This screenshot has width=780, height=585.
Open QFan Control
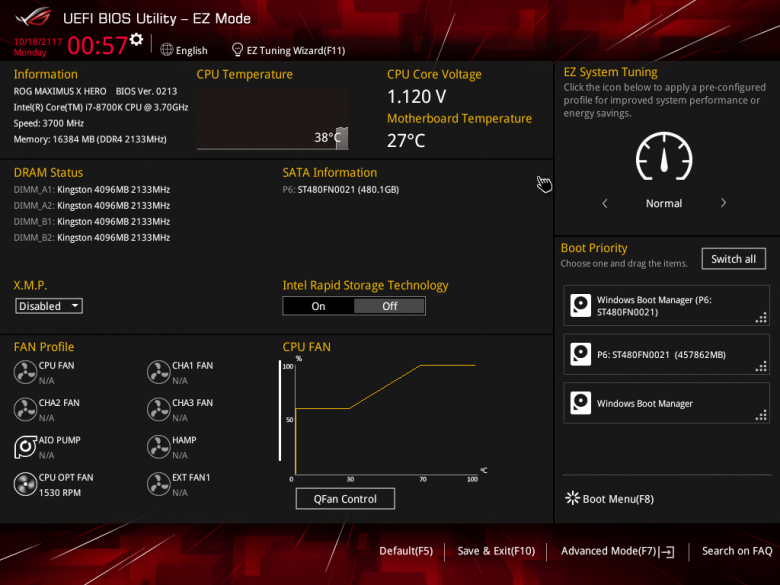[x=345, y=498]
